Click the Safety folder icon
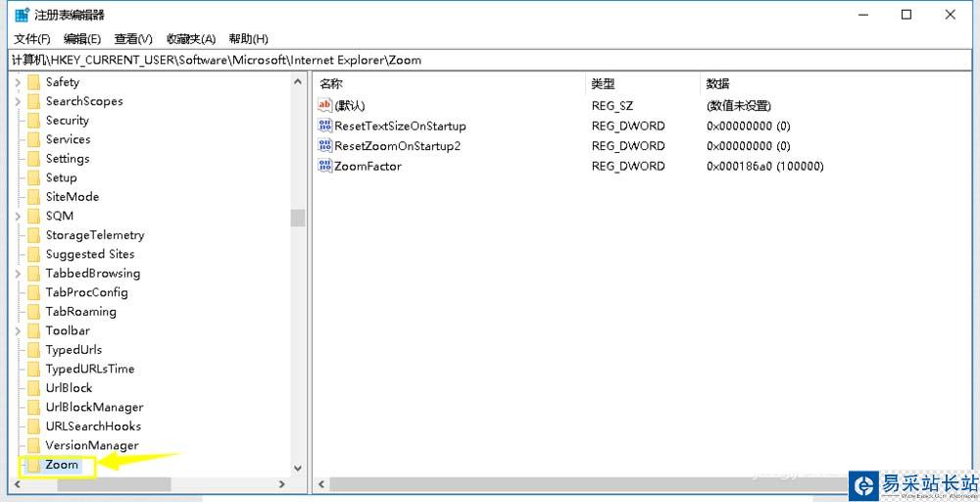Image resolution: width=980 pixels, height=502 pixels. (33, 82)
